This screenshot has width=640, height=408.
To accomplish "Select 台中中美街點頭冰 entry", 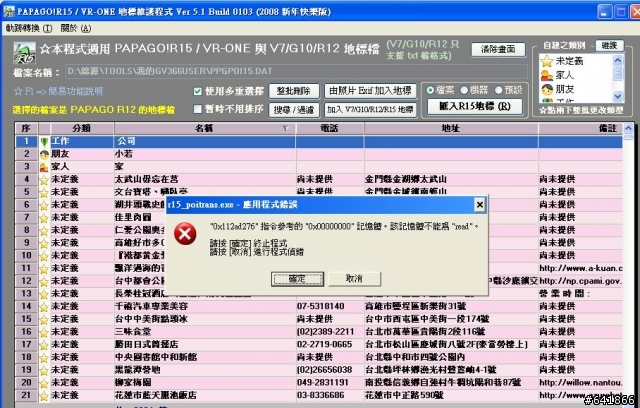I will 151,319.
